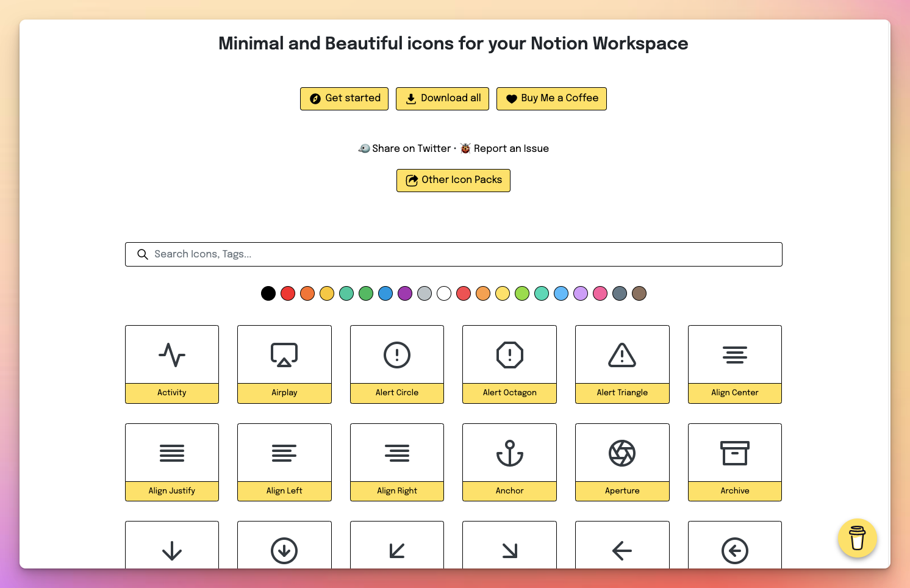Choose the circled left arrow icon

click(735, 545)
